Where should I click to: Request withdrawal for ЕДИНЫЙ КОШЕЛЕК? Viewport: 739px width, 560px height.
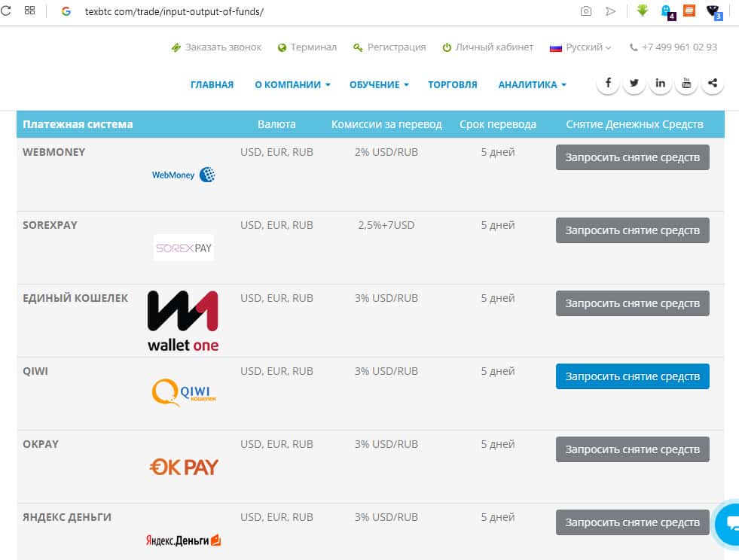tap(633, 303)
